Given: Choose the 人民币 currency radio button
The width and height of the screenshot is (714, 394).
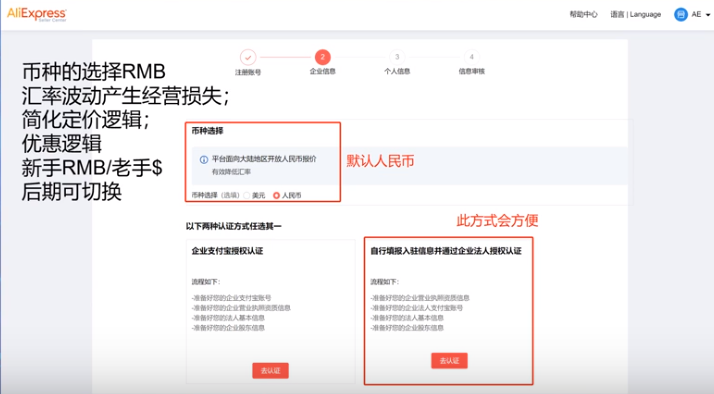Looking at the screenshot, I should (276, 195).
